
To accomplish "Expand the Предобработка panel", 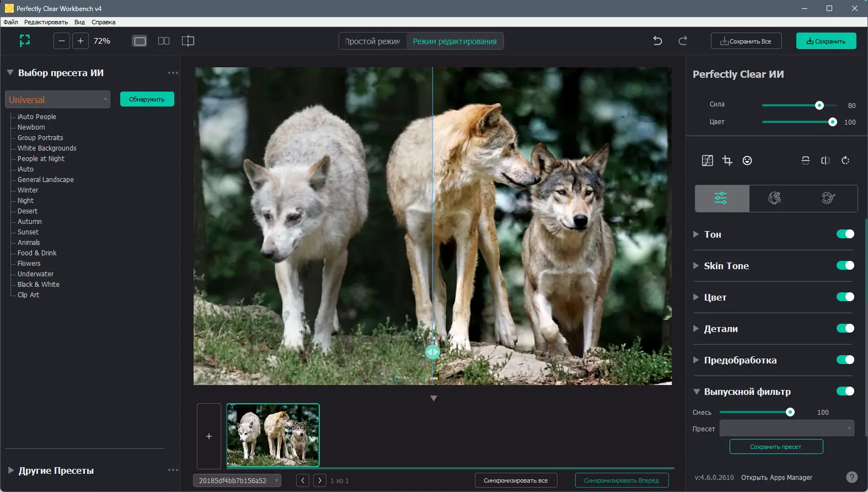I will pos(696,360).
